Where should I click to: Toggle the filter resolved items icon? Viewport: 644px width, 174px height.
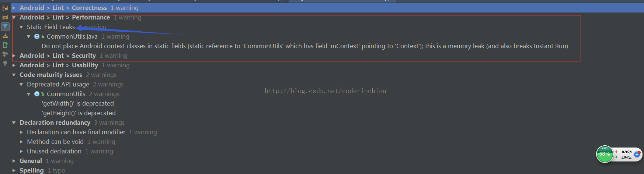tap(5, 26)
